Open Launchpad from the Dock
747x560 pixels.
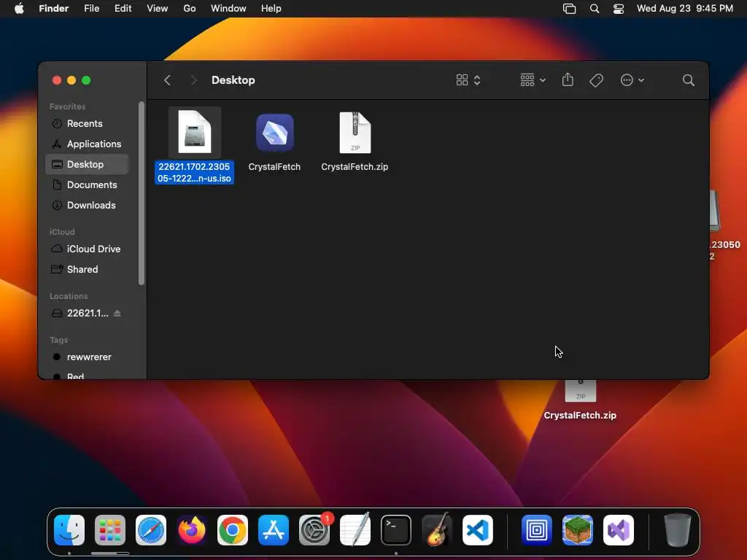[110, 529]
